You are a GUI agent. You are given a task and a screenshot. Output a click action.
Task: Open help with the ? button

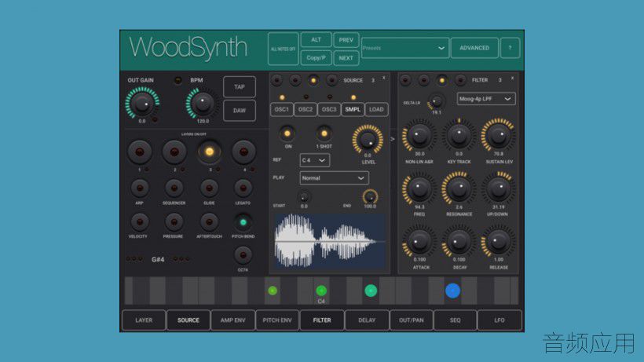click(510, 48)
